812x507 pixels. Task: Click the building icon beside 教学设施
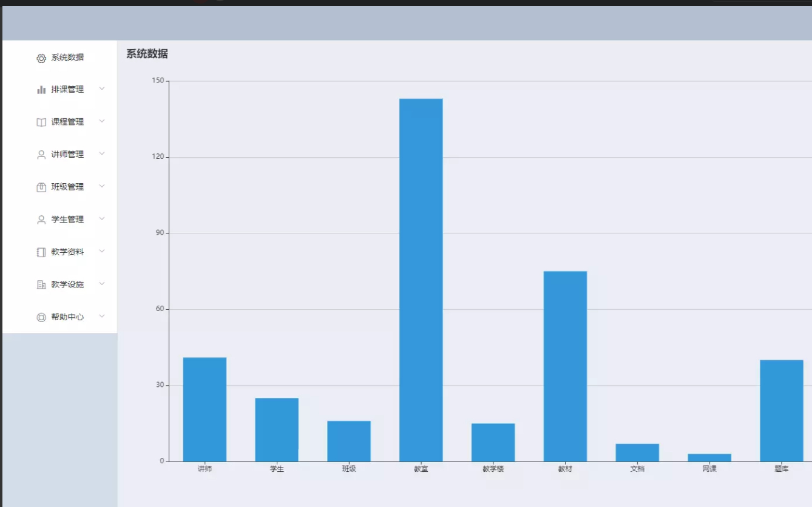[41, 284]
